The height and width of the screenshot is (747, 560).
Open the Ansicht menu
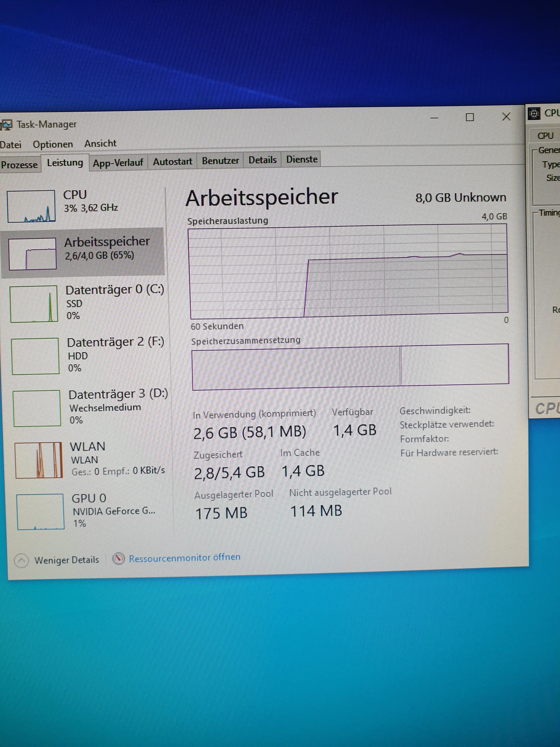(100, 144)
